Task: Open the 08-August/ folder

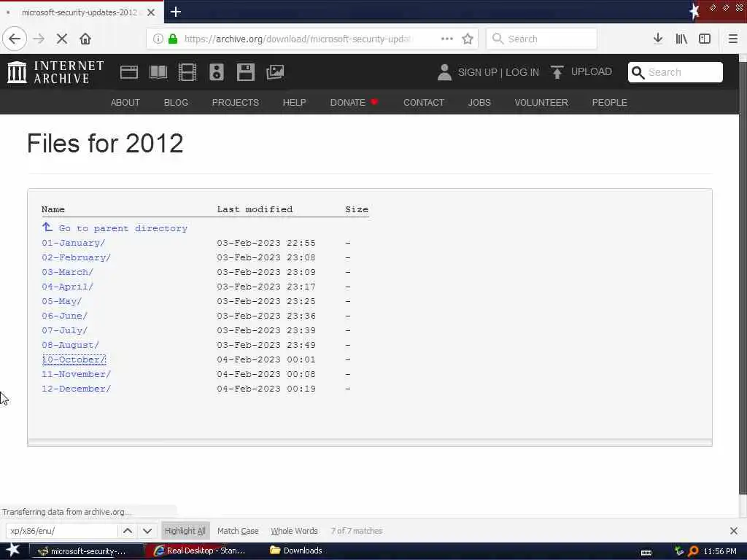Action: pos(71,345)
